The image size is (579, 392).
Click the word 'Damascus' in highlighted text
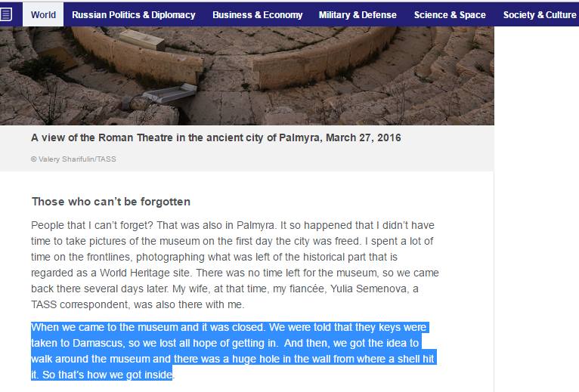pos(98,343)
